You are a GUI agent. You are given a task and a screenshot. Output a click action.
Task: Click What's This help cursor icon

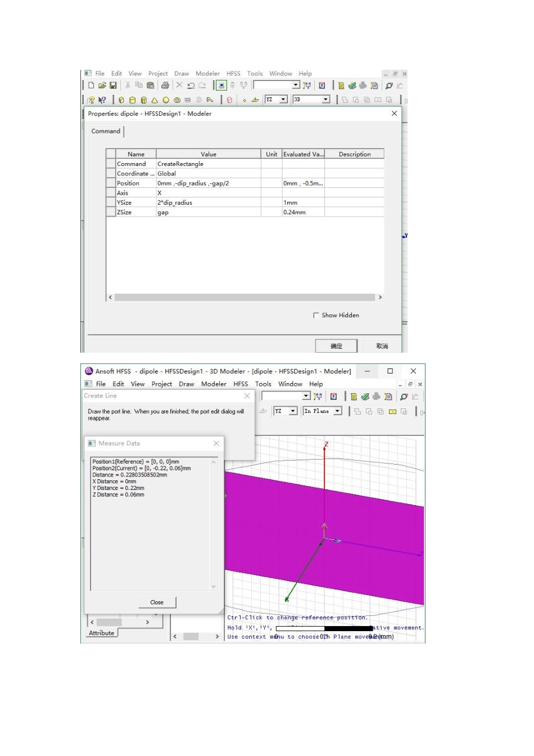102,100
